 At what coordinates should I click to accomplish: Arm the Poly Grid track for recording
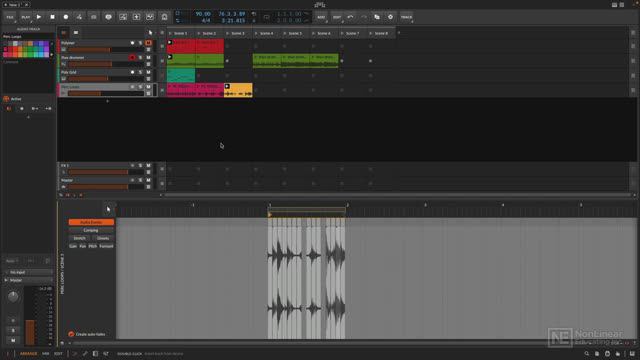point(132,72)
